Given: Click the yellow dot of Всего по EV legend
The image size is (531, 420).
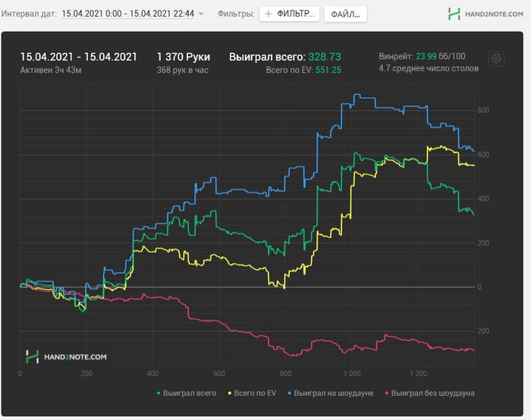Looking at the screenshot, I should point(230,393).
